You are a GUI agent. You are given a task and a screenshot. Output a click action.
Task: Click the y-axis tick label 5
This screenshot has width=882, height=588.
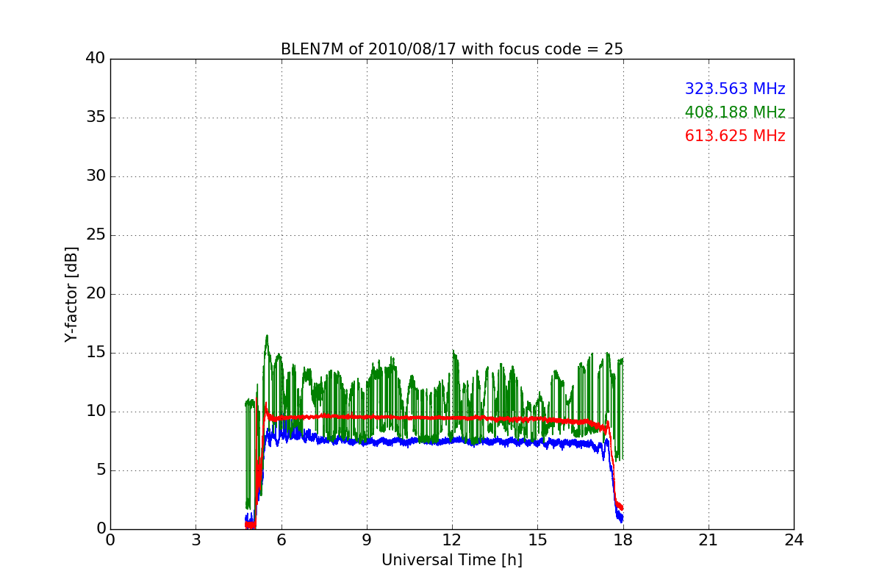[100, 470]
